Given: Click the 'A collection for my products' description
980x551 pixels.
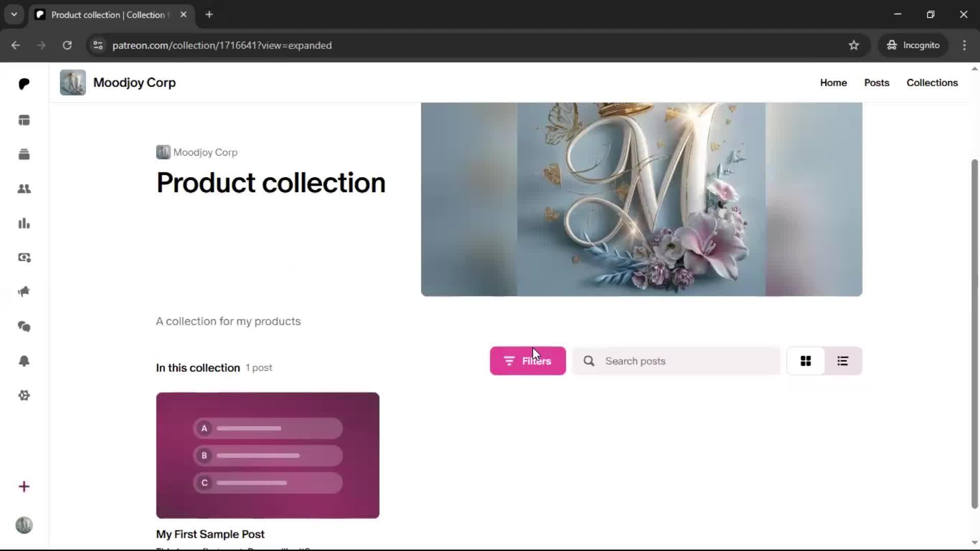Looking at the screenshot, I should click(228, 321).
